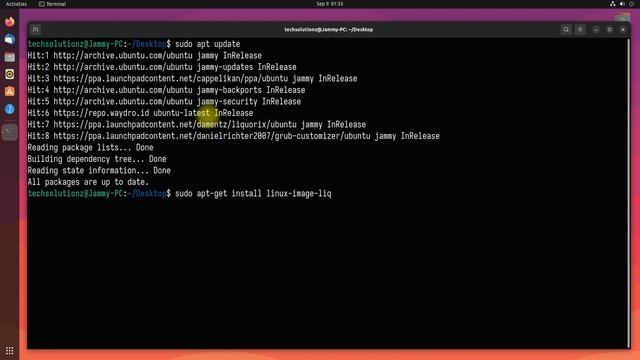Click 'Building dependency tree... Done' line
The height and width of the screenshot is (360, 640).
point(97,159)
